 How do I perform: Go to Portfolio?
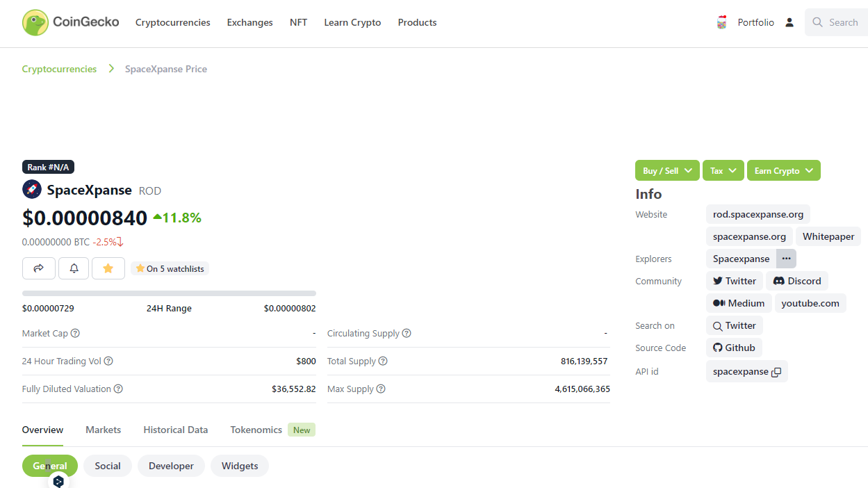(x=756, y=22)
